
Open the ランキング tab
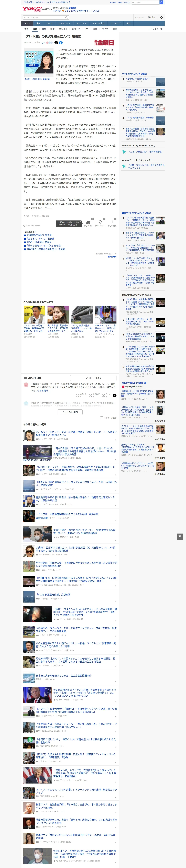tap(115, 24)
